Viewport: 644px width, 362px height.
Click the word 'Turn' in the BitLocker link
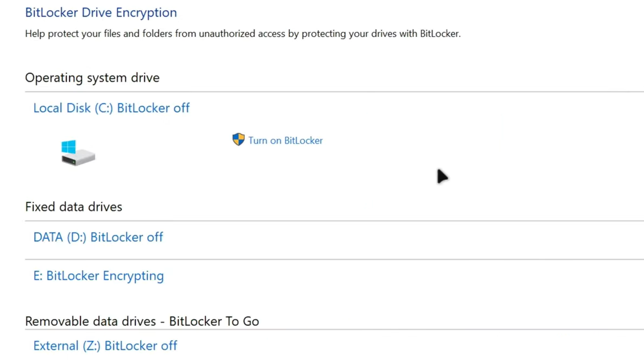pyautogui.click(x=258, y=141)
